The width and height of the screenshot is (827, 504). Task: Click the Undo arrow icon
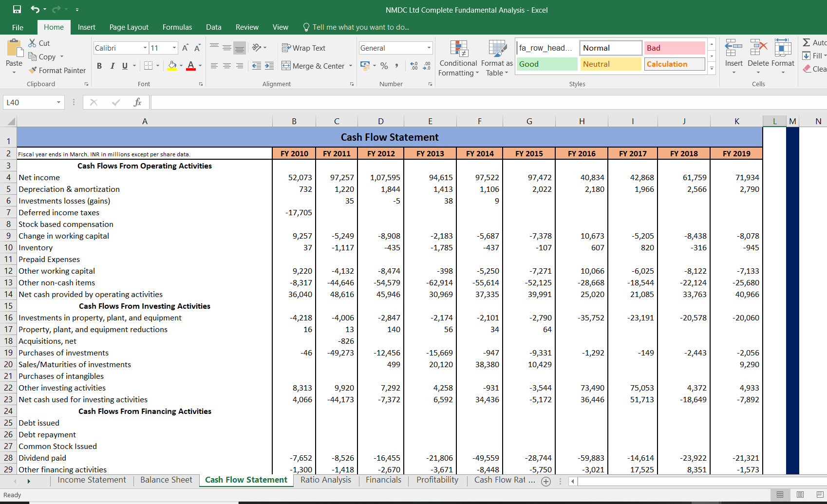35,9
